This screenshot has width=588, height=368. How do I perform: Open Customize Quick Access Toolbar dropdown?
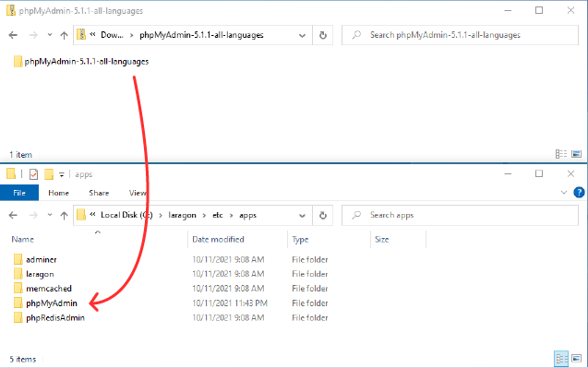pos(62,174)
